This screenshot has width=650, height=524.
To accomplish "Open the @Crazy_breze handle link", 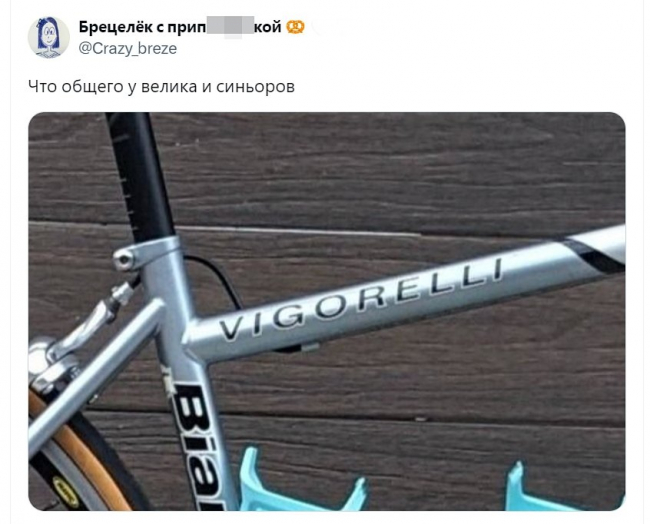I will point(128,49).
